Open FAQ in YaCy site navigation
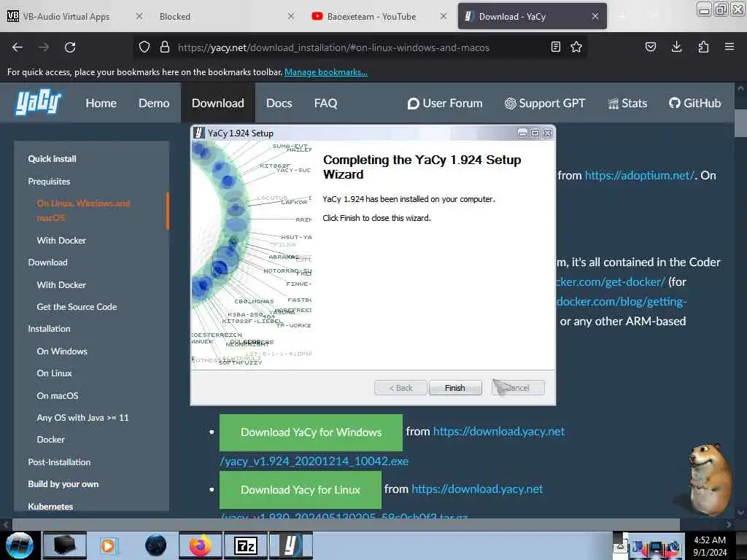 point(326,104)
